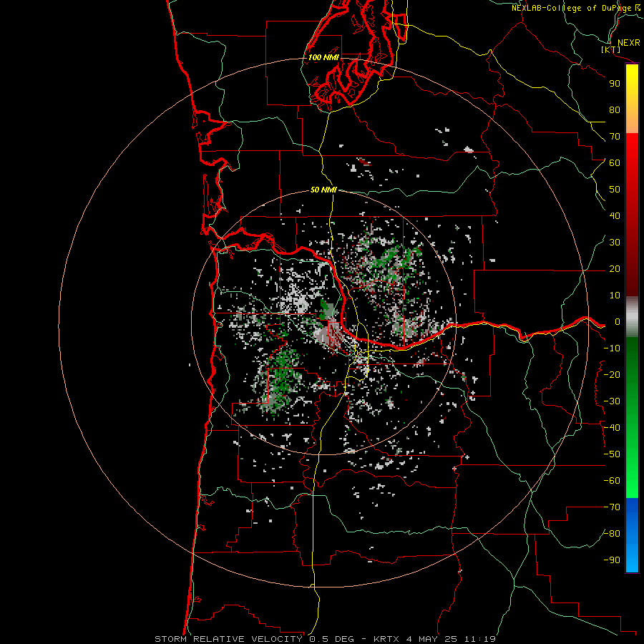Click the 20 value on the velocity scale
Screen dimensions: 644x644
coord(615,269)
